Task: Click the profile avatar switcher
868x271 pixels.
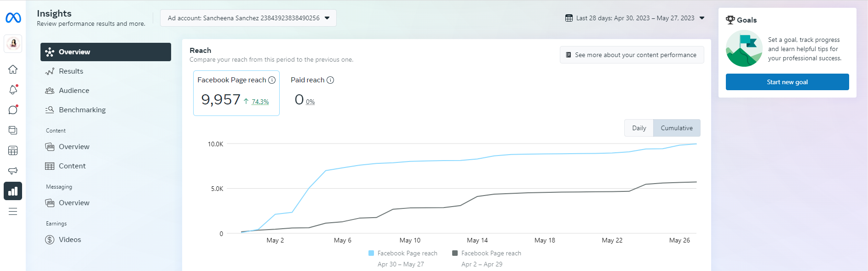Action: pos(13,44)
